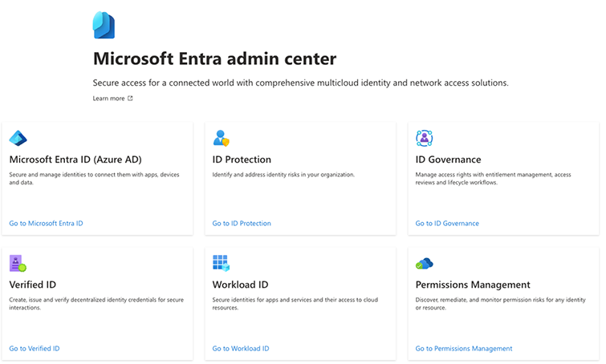The width and height of the screenshot is (606, 364).
Task: Select the Permissions Management card heading
Action: (x=473, y=285)
